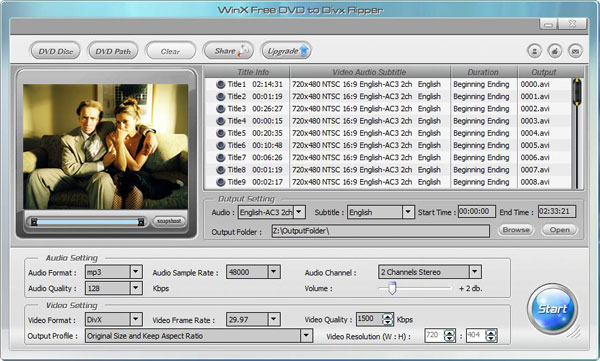The height and width of the screenshot is (361, 600).
Task: Toggle the Title2 selection radio circle
Action: point(220,97)
